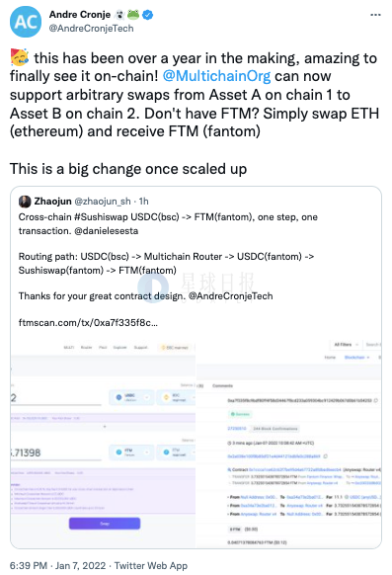
Task: Click the All Filters dropdown in the explorer
Action: click(x=346, y=345)
